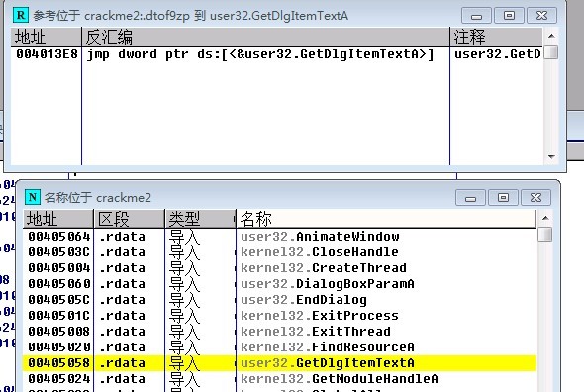Select the kernel32.FindResourceA import row
584x392 pixels.
click(x=280, y=347)
